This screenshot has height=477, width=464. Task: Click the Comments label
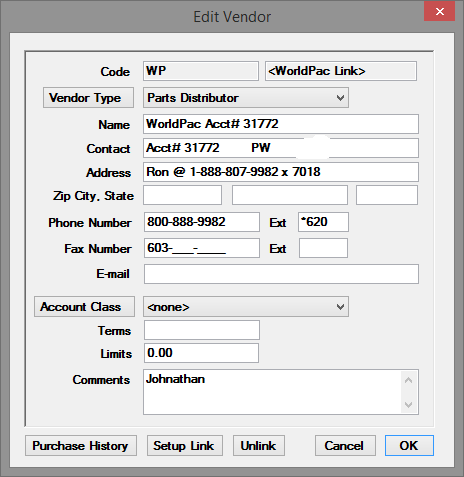coord(101,380)
